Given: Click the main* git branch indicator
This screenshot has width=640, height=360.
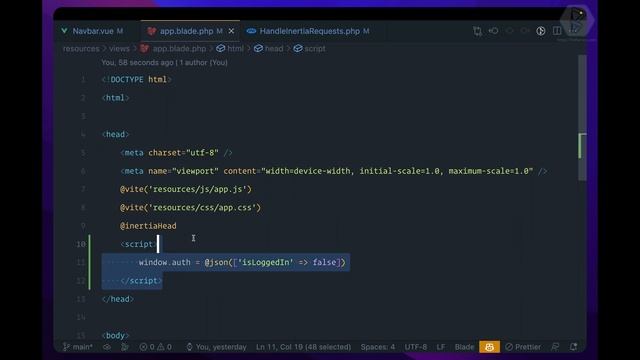Looking at the screenshot, I should click(78, 347).
